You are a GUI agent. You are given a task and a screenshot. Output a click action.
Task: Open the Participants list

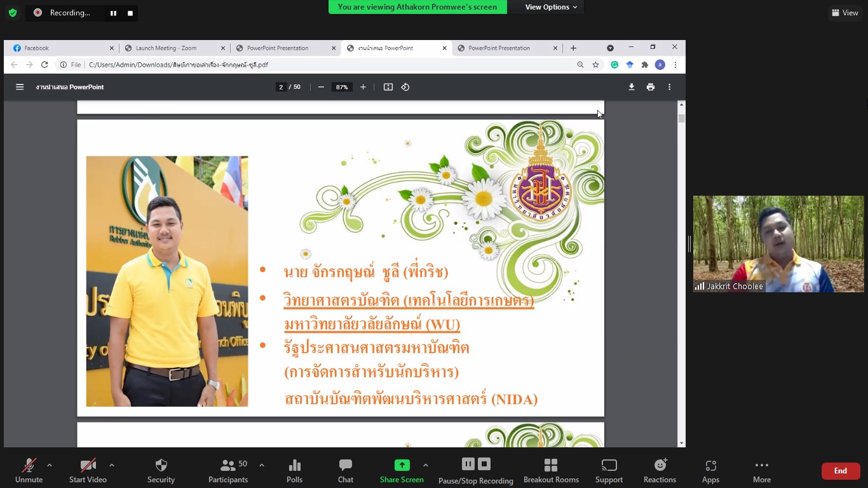point(228,471)
